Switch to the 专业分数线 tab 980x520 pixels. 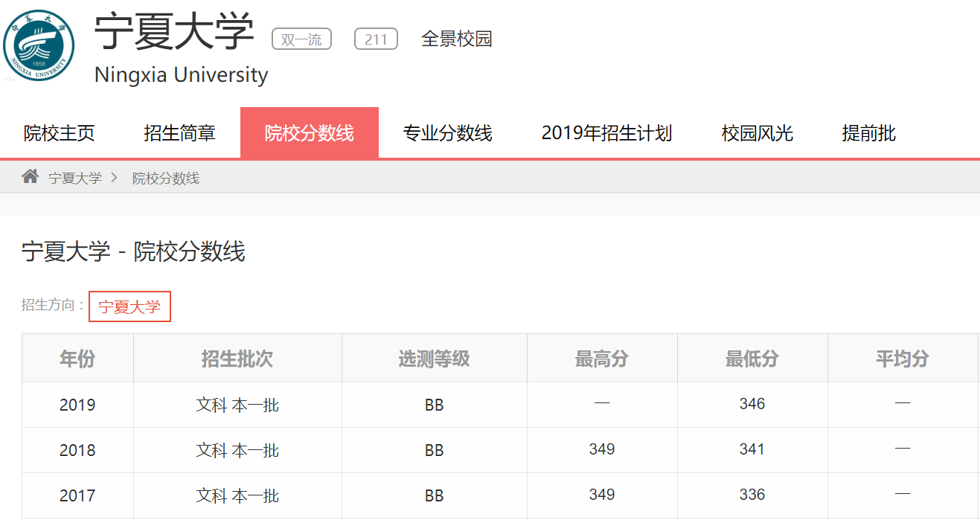(x=448, y=133)
